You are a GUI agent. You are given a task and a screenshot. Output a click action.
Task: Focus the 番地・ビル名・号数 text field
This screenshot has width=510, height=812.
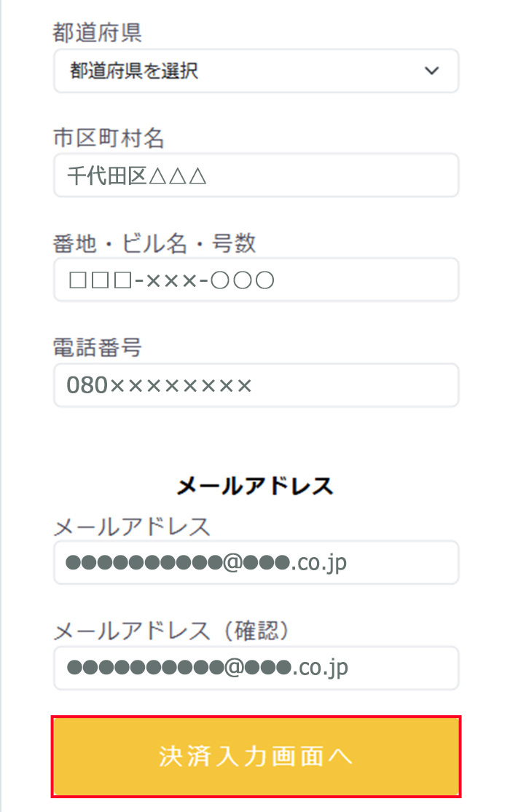tap(255, 280)
